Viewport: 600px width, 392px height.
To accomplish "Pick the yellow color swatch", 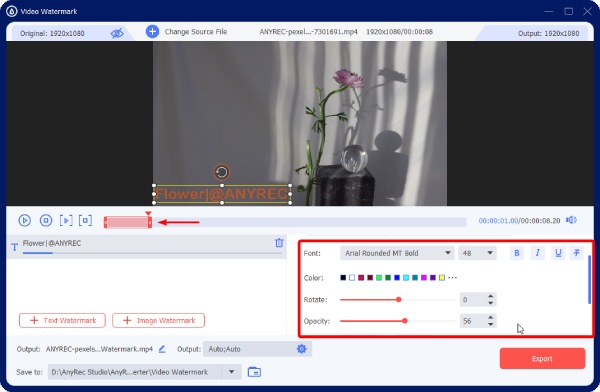I will [442, 278].
